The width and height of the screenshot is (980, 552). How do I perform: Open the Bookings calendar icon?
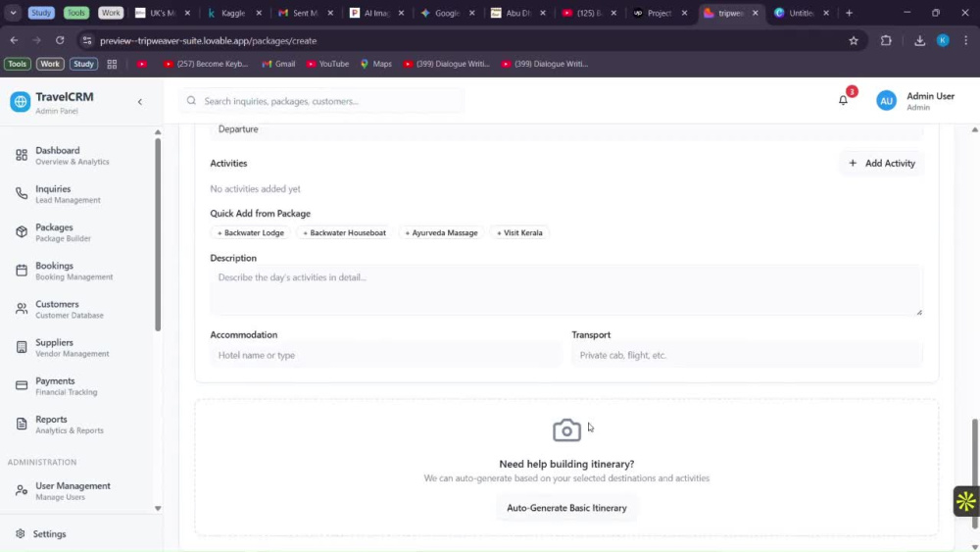point(22,271)
